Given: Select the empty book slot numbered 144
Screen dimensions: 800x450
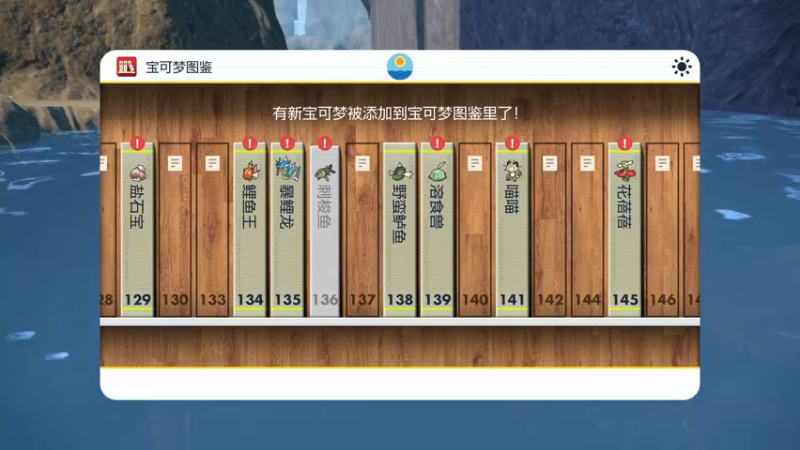Looking at the screenshot, I should click(x=587, y=230).
